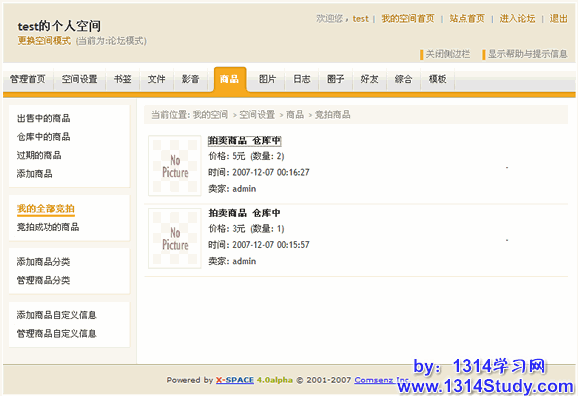
Task: Open the 图片 tab
Action: tap(268, 79)
